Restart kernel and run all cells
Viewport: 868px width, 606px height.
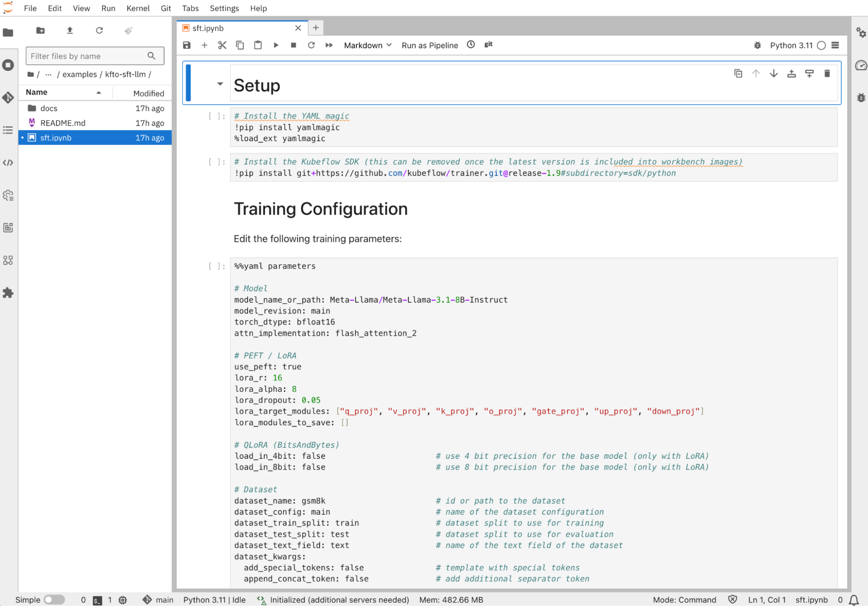329,45
